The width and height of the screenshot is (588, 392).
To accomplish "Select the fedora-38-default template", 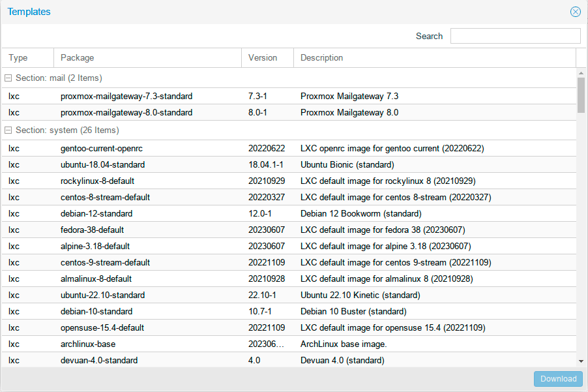I will coord(92,230).
